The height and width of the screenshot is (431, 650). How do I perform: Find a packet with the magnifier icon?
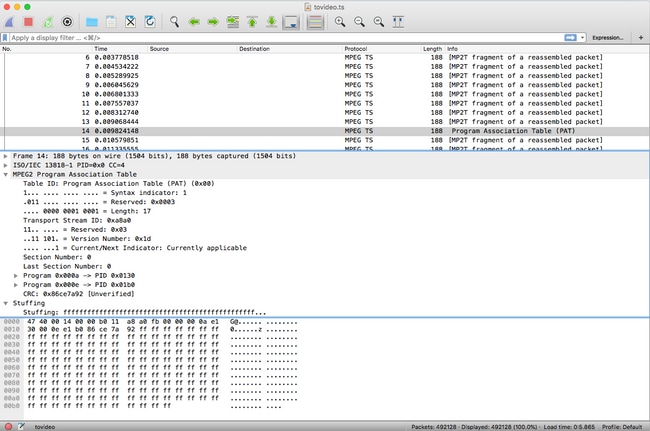175,22
